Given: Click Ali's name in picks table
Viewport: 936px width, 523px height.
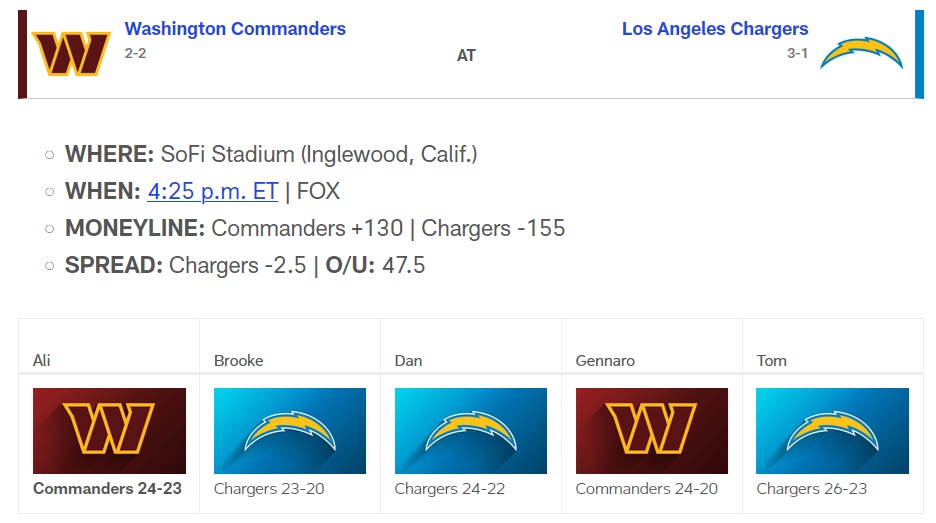Looking at the screenshot, I should coord(42,360).
